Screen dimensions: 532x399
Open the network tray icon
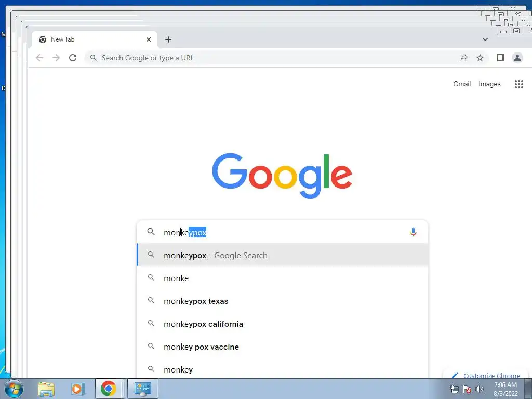pyautogui.click(x=454, y=389)
